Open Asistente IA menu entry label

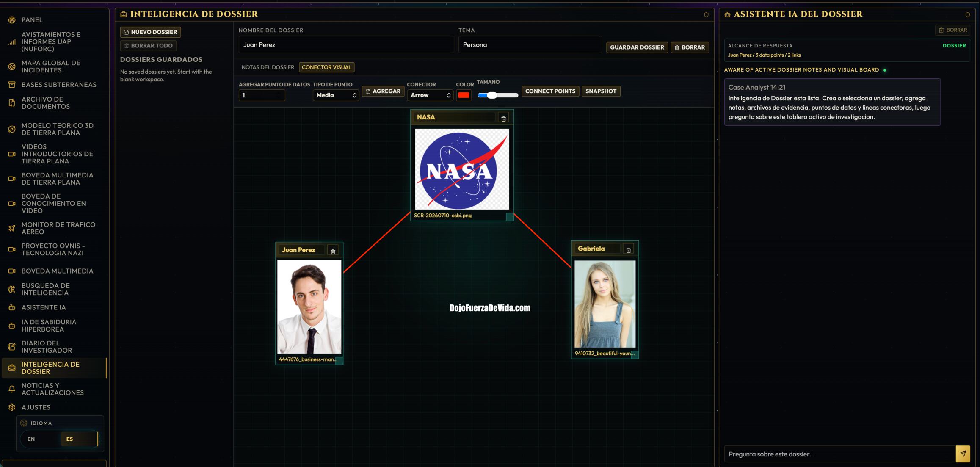click(44, 307)
